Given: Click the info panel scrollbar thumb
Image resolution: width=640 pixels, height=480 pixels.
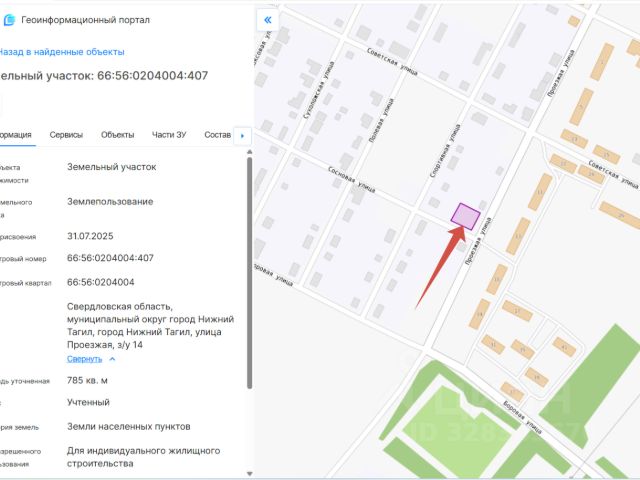Looking at the screenshot, I should [249, 273].
